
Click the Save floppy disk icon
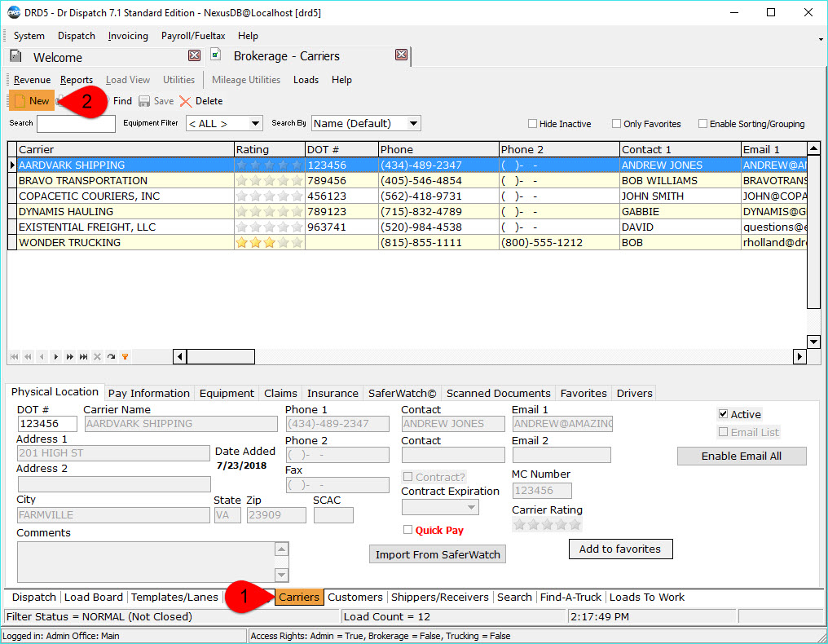(143, 101)
